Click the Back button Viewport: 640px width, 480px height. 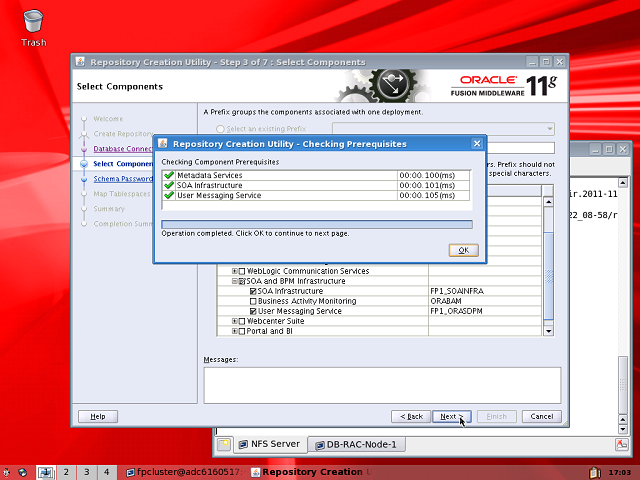click(411, 417)
